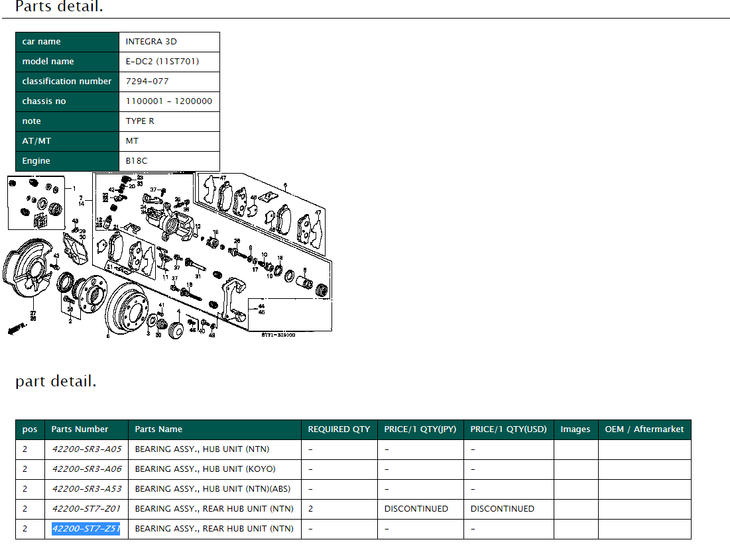Click part number 42200-SR3-A06
This screenshot has height=560, width=730.
pos(87,469)
